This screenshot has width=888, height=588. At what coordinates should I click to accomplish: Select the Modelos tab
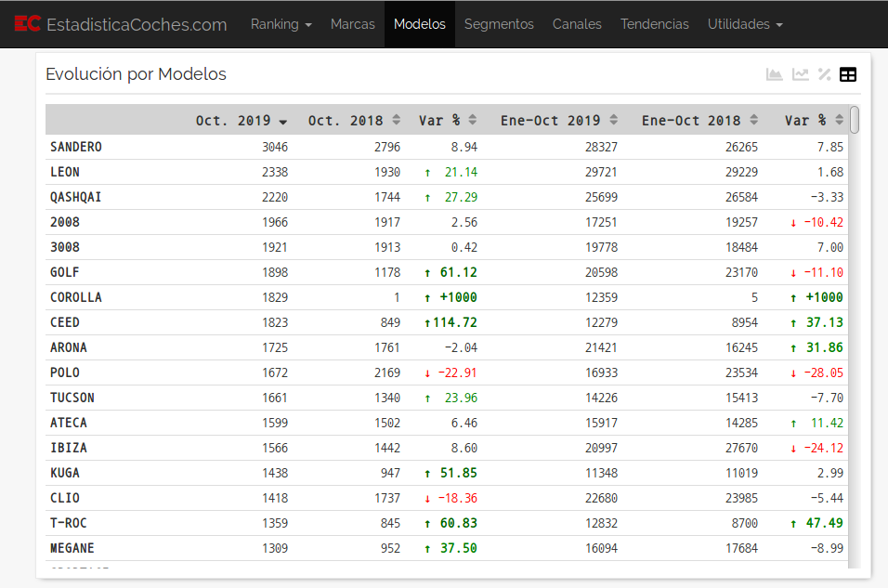tap(420, 24)
